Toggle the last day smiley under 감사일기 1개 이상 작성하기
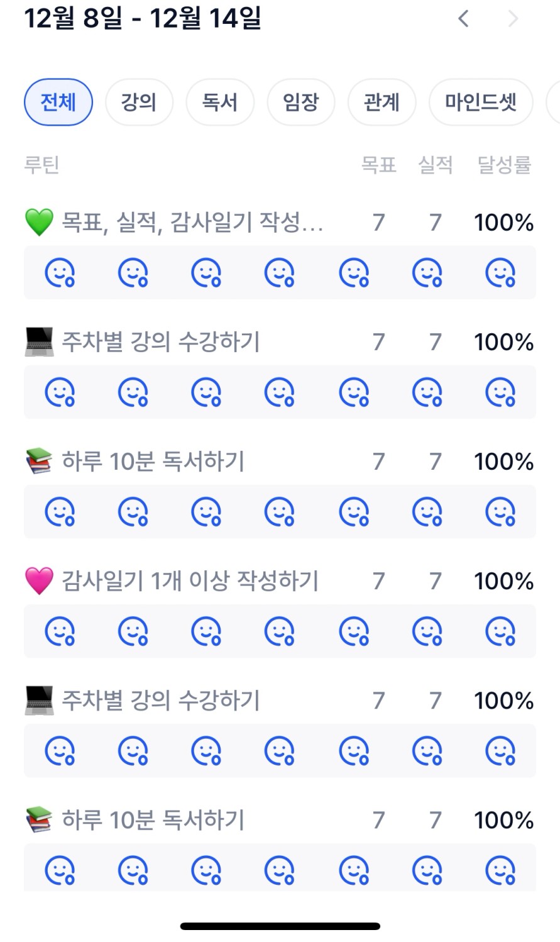The width and height of the screenshot is (560, 942). (x=500, y=631)
